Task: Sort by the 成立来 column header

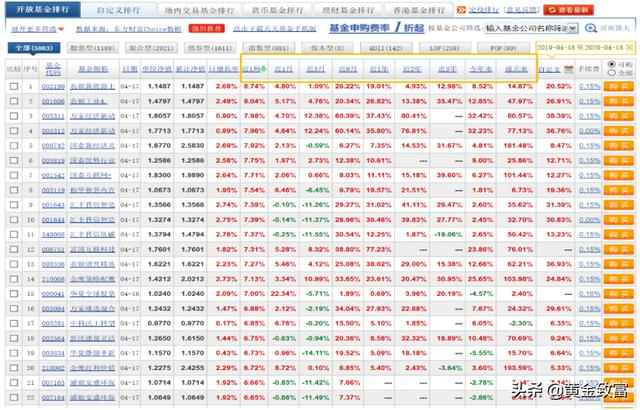Action: click(516, 69)
